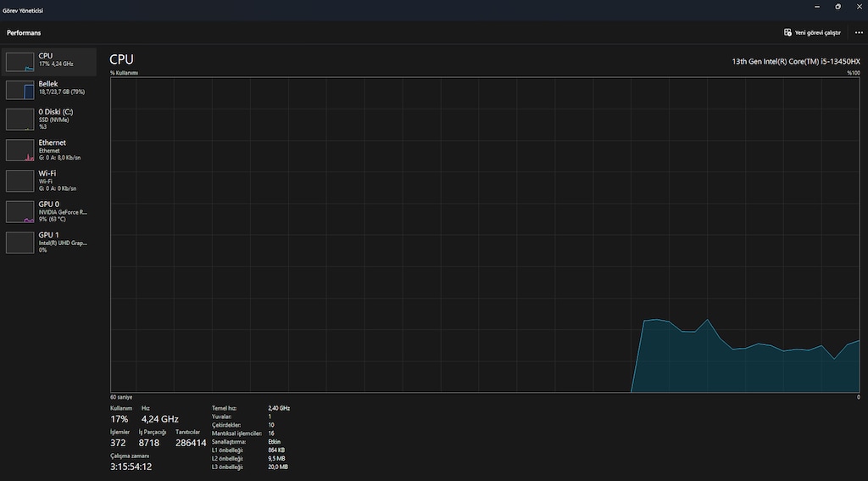Click the 372 İşlemler count

click(x=118, y=443)
